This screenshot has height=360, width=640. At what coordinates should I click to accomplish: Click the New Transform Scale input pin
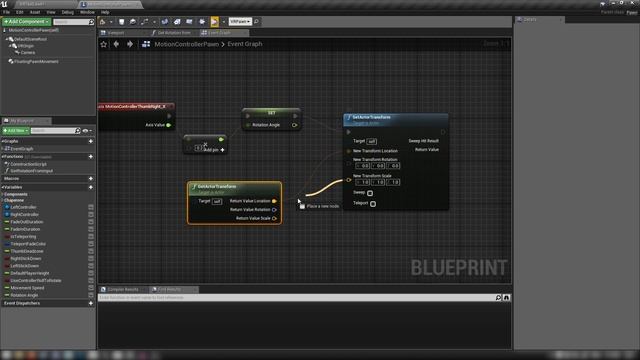[349, 180]
